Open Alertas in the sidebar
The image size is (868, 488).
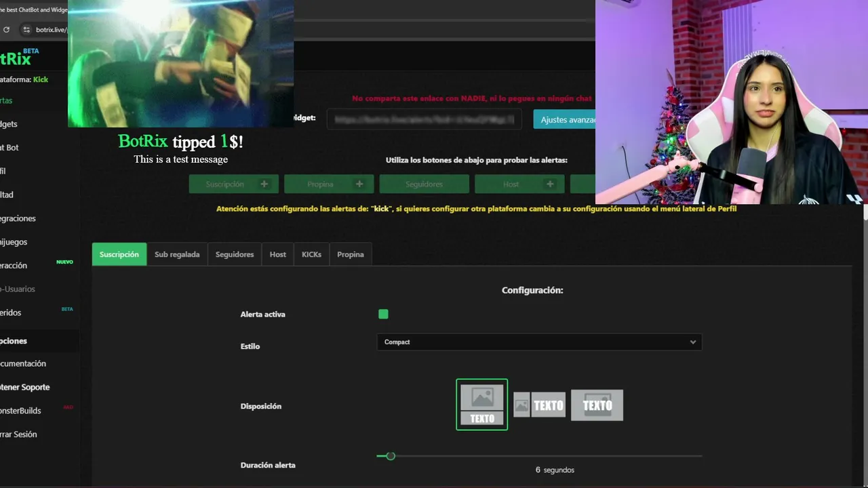(6, 100)
